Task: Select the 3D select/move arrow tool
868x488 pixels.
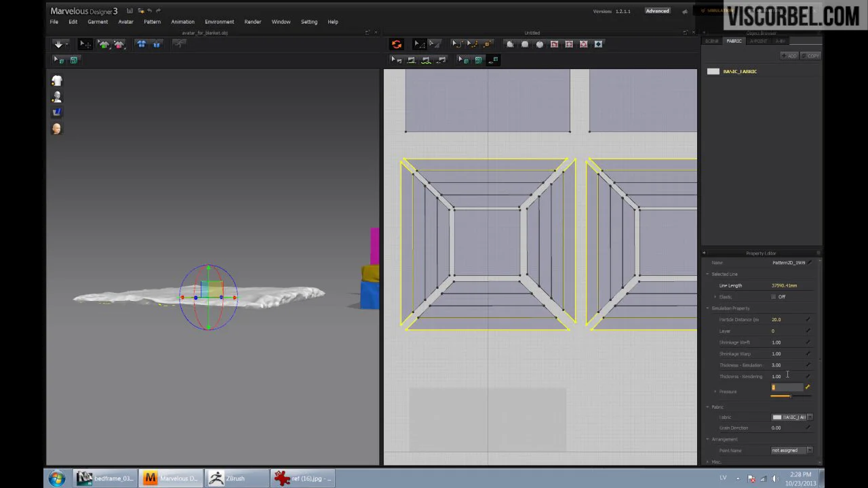Action: (84, 44)
